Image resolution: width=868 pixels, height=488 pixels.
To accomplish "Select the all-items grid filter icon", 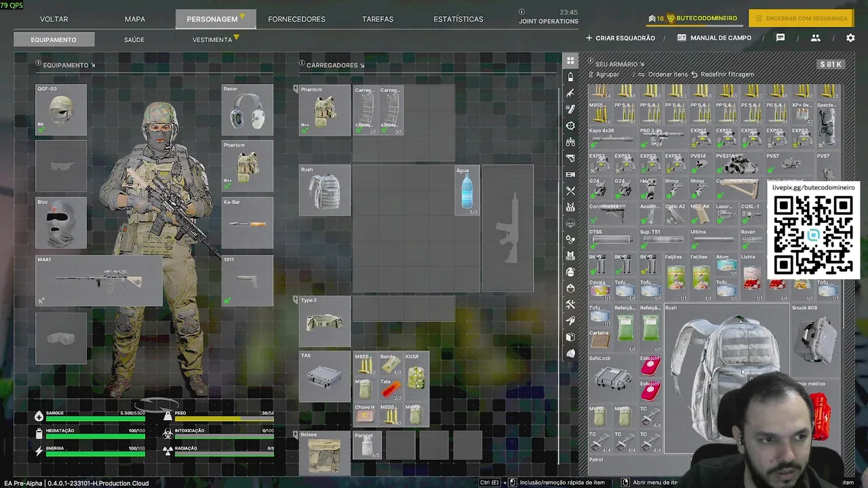I will [570, 60].
